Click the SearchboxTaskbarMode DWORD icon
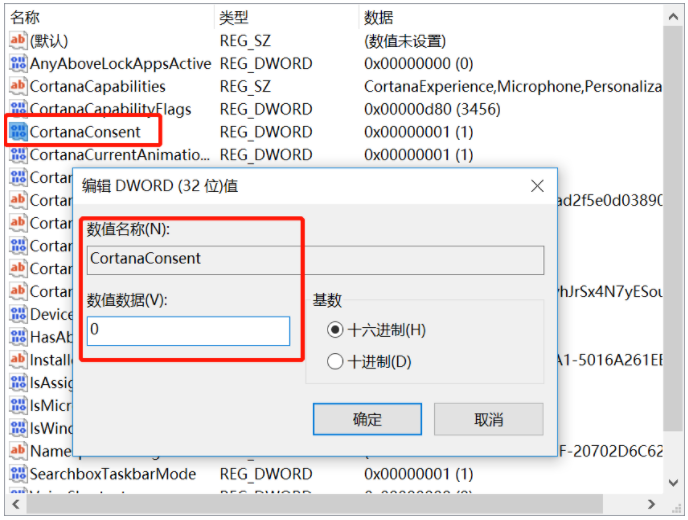This screenshot has height=520, width=688. (x=18, y=474)
